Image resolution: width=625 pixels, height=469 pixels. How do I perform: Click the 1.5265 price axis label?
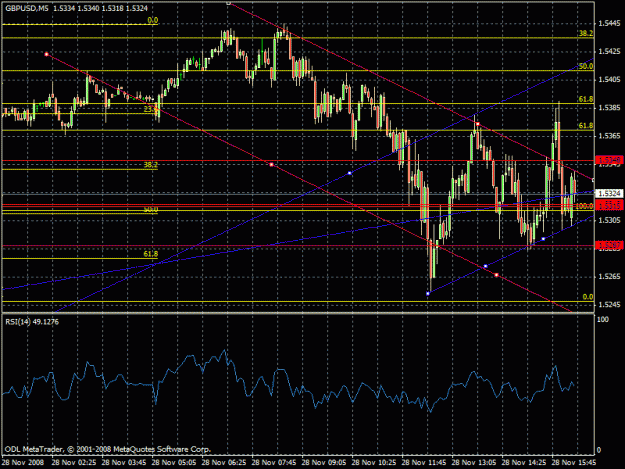[609, 277]
